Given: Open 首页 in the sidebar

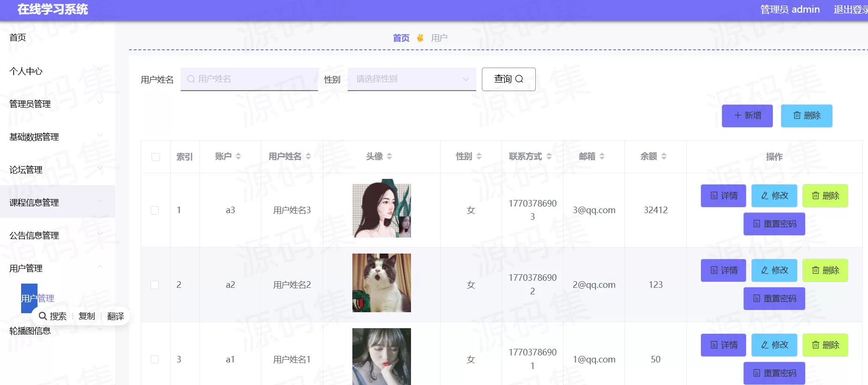Looking at the screenshot, I should 18,38.
